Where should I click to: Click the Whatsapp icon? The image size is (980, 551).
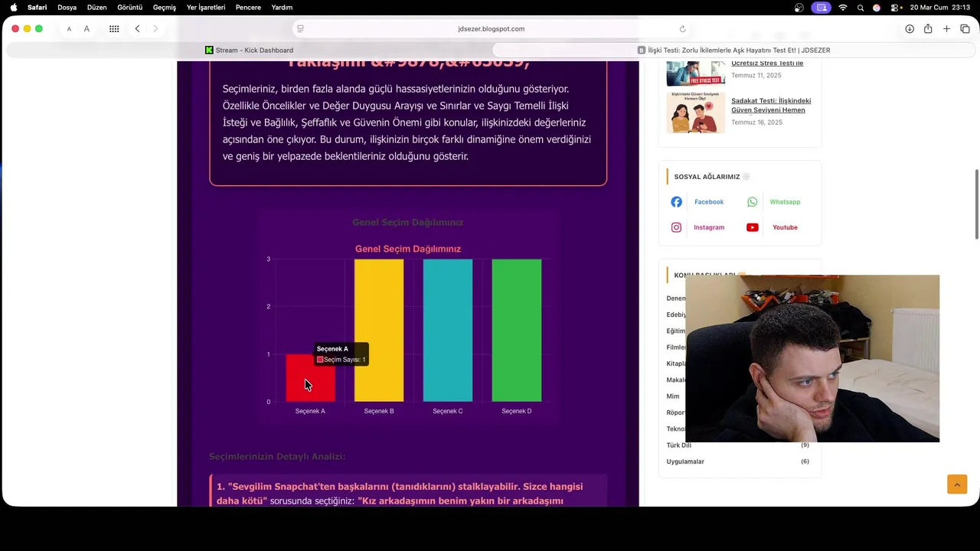coord(752,202)
